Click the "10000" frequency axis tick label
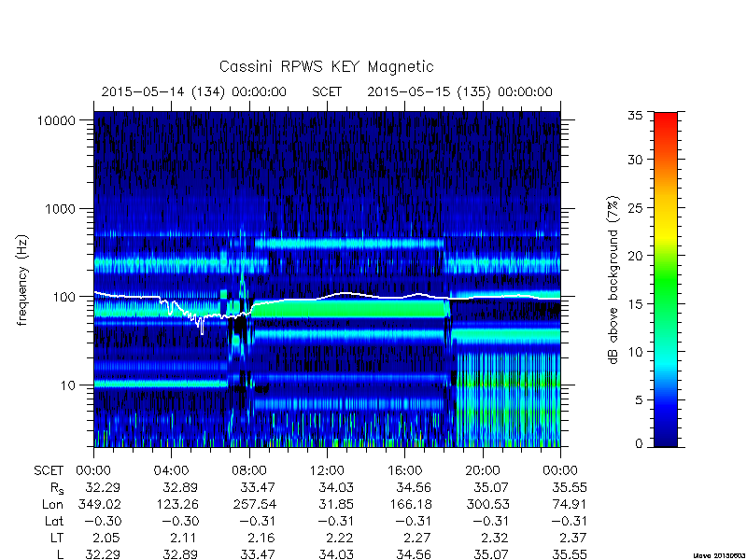 click(x=56, y=120)
